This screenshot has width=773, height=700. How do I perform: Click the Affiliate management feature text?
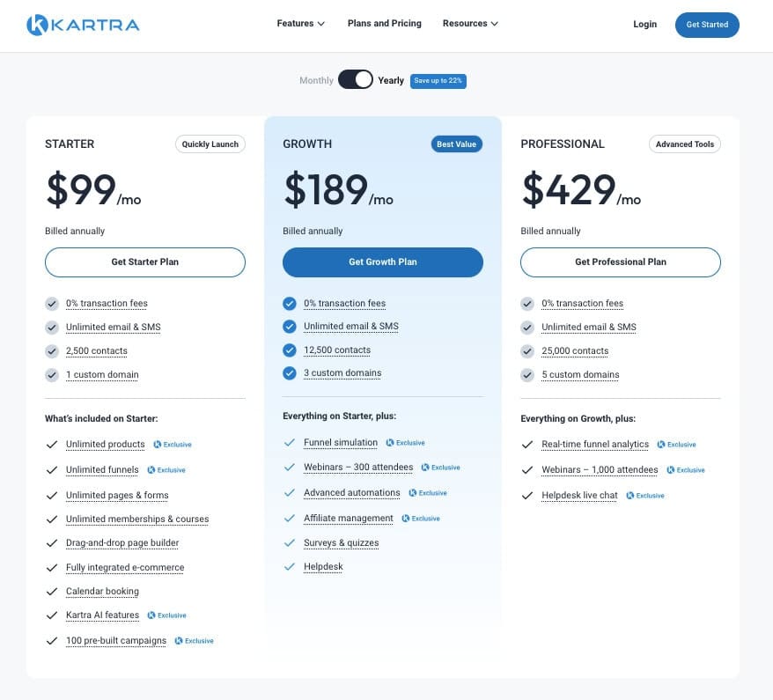349,519
